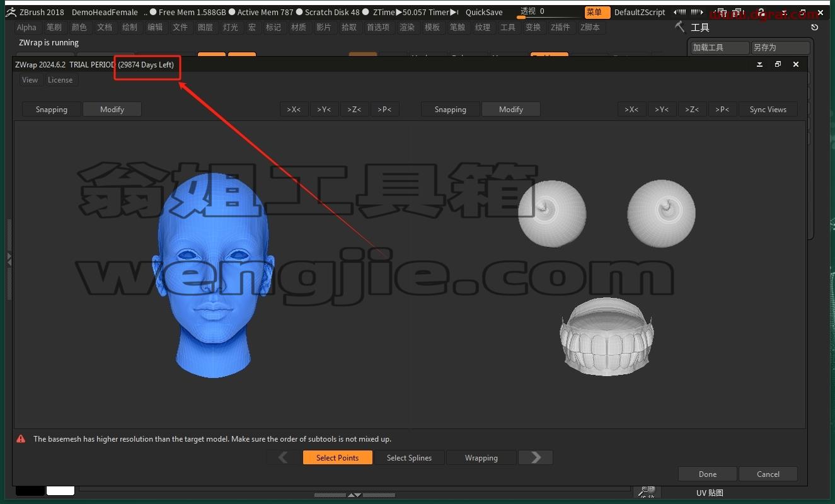Go to previous step arrow
835x504 pixels.
pyautogui.click(x=283, y=457)
